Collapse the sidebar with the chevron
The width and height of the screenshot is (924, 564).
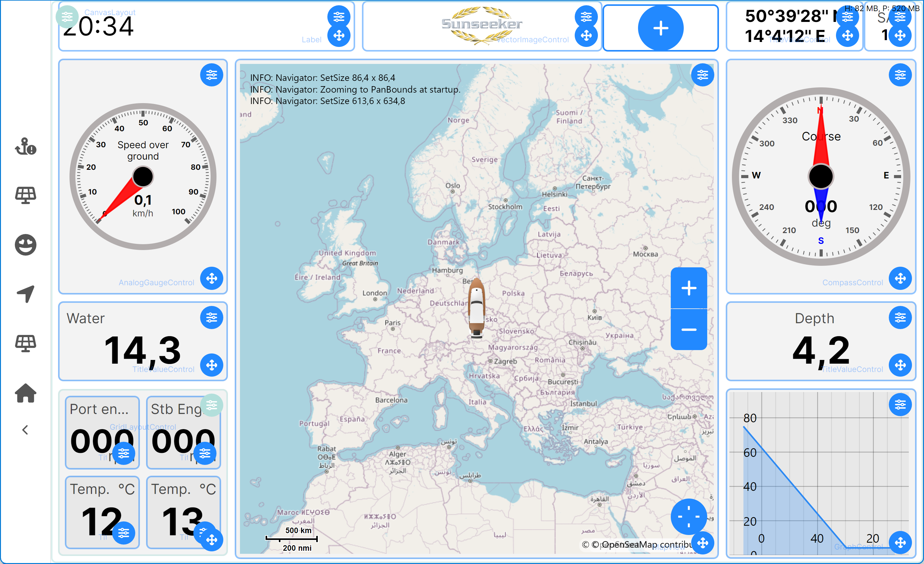(25, 430)
